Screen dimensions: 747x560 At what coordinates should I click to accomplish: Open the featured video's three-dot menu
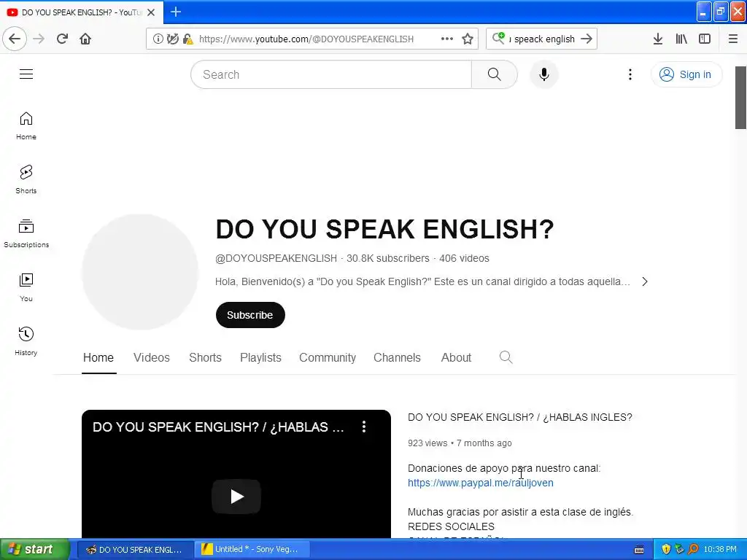tap(364, 427)
